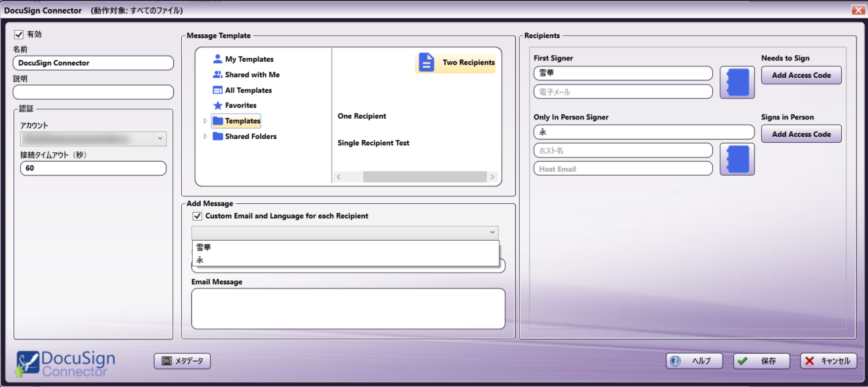Select the Templates folder icon in tree
Screen dimensions: 868x387
(x=218, y=121)
